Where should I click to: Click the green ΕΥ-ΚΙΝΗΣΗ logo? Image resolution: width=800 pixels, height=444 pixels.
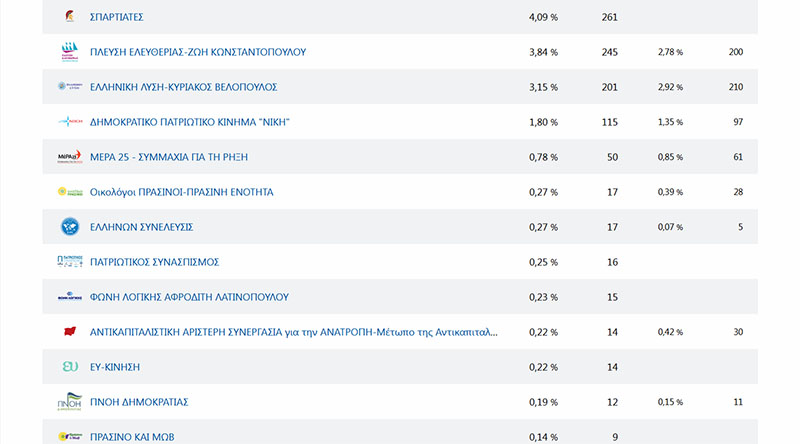(68, 367)
